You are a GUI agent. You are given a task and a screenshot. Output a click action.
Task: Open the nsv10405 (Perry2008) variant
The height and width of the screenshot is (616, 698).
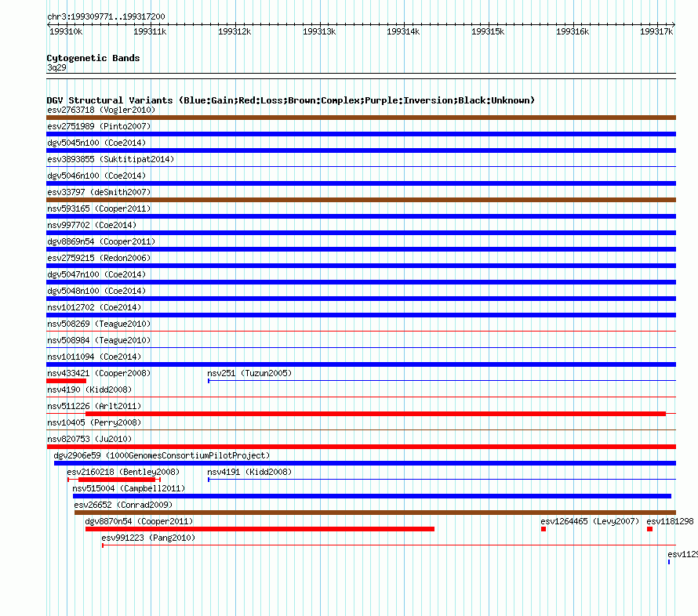[94, 422]
